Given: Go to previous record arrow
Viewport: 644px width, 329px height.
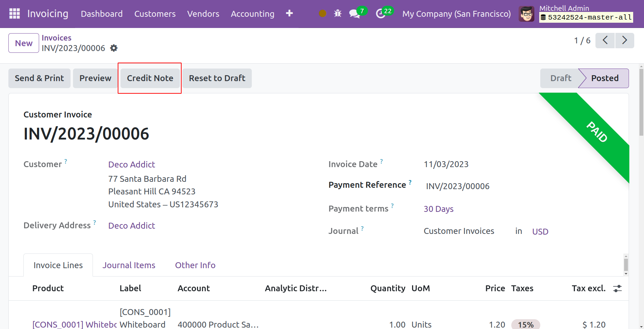Looking at the screenshot, I should click(605, 41).
